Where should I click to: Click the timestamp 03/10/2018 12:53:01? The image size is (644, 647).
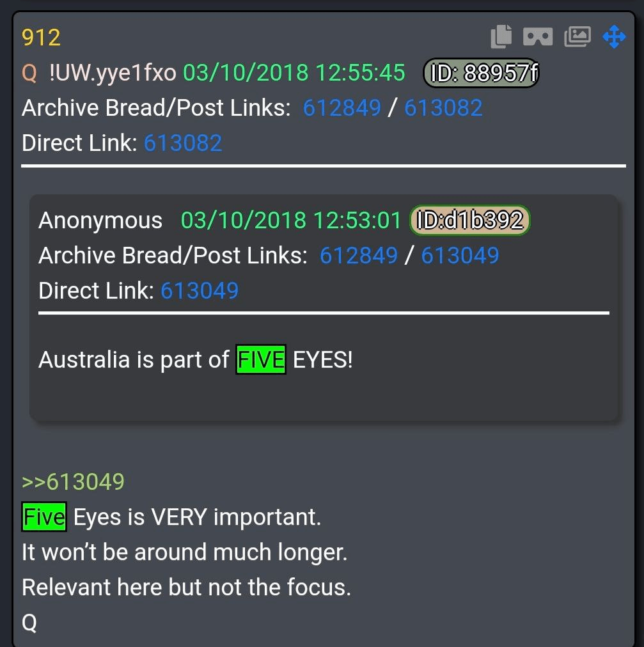tap(290, 220)
